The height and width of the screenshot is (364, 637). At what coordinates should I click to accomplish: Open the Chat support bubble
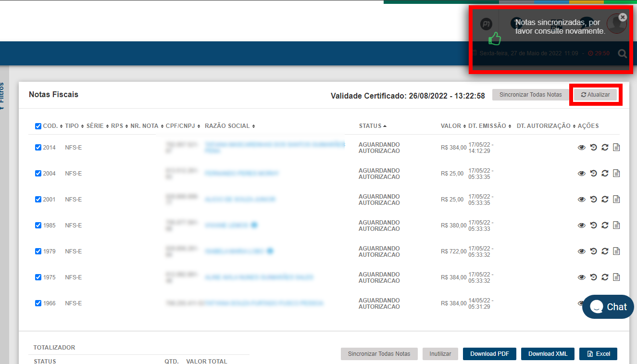(608, 307)
